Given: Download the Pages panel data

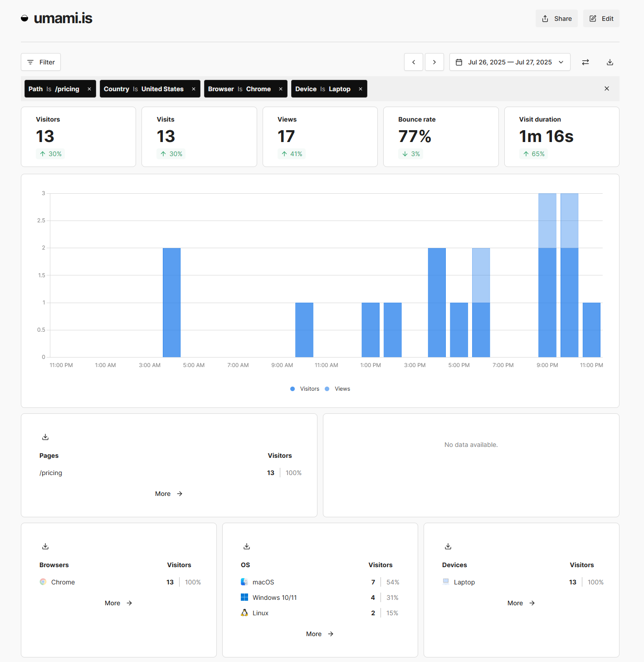Looking at the screenshot, I should click(x=45, y=437).
